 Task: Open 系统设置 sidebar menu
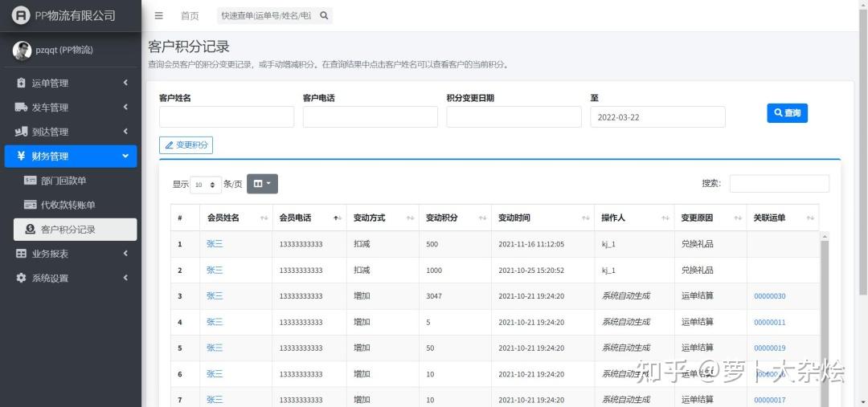71,278
